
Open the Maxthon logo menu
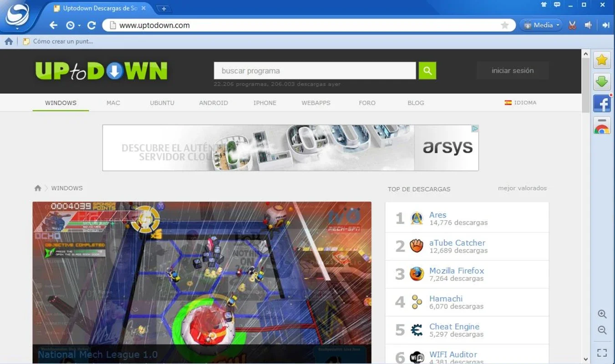click(17, 15)
